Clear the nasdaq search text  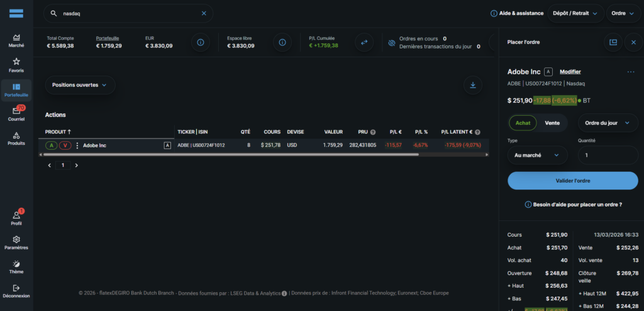tap(204, 13)
